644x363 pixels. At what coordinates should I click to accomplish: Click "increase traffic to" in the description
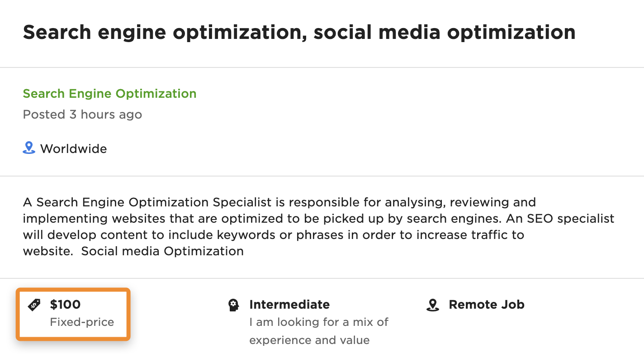coord(470,235)
